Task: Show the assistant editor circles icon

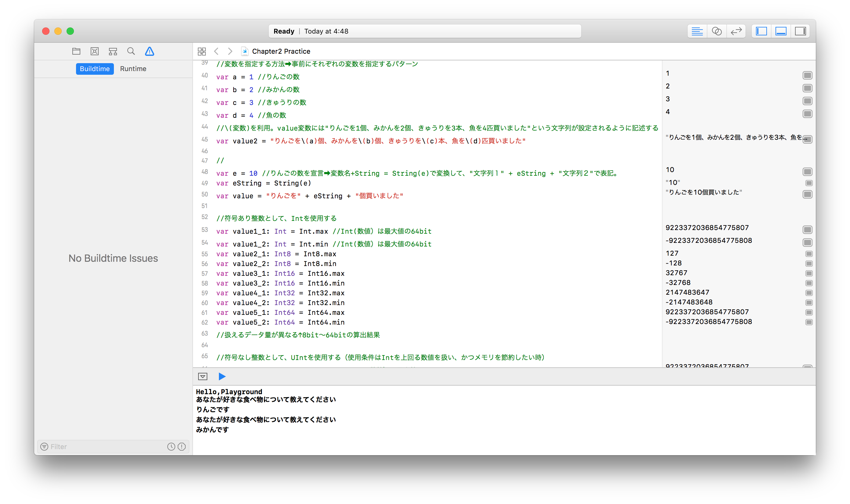Action: pos(717,31)
